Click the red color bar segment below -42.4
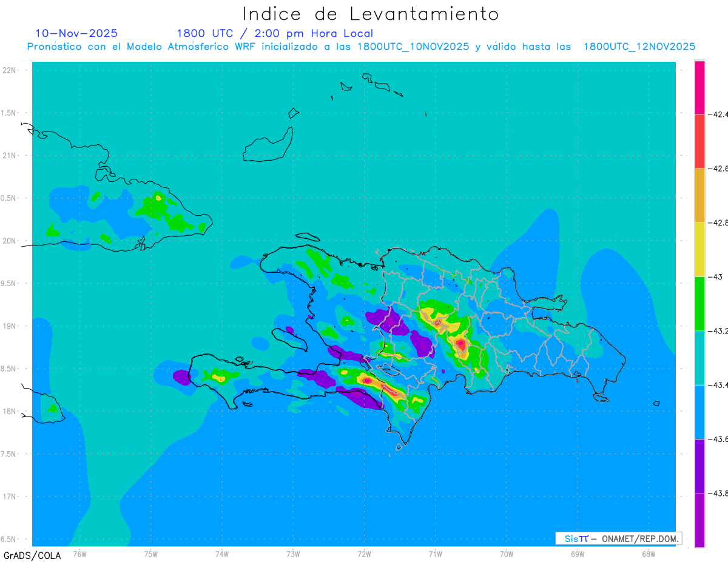The height and width of the screenshot is (562, 728). tap(699, 141)
